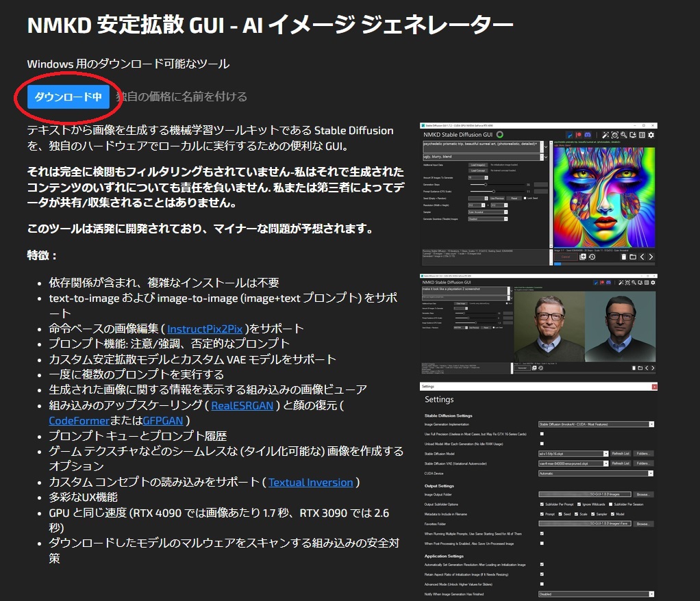The image size is (700, 601).
Task: Click the Discord icon in the toolbar
Action: [588, 135]
